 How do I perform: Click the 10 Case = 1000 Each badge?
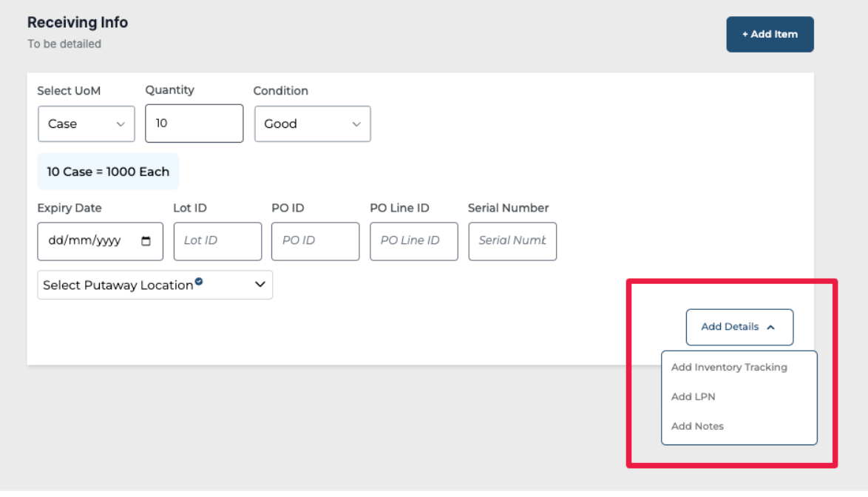coord(108,172)
